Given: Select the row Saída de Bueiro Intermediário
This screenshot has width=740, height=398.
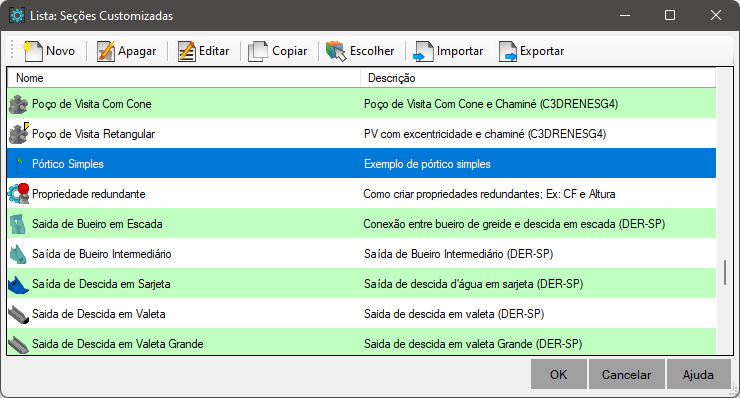Looking at the screenshot, I should point(362,254).
